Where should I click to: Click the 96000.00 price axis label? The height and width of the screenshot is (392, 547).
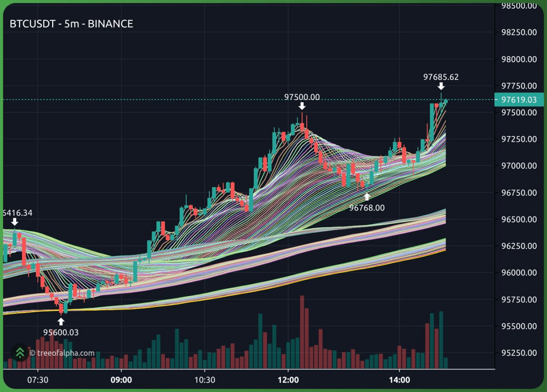[x=519, y=272]
